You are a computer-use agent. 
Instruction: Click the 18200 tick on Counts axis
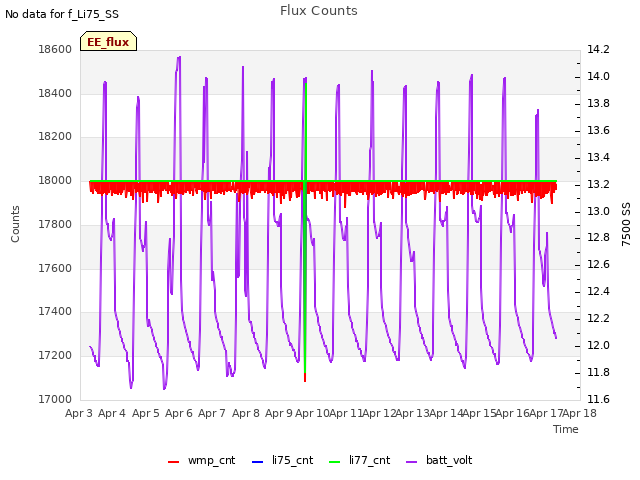click(55, 136)
